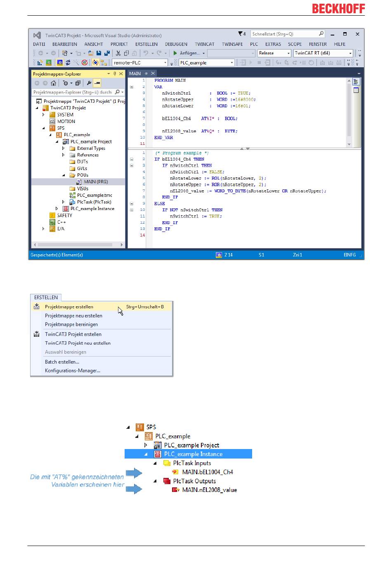The height and width of the screenshot is (565, 392).
Task: Select MOTION node in explorer
Action: click(66, 121)
